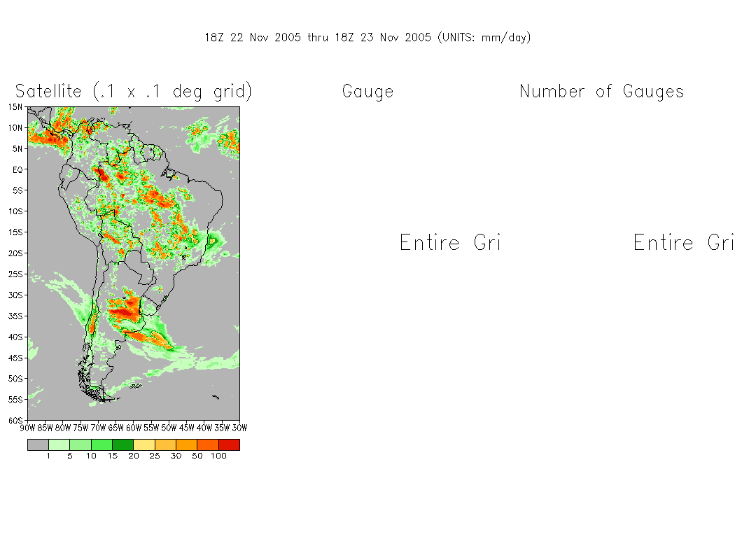
Task: Click the '15N' latitude label
Action: 15,107
